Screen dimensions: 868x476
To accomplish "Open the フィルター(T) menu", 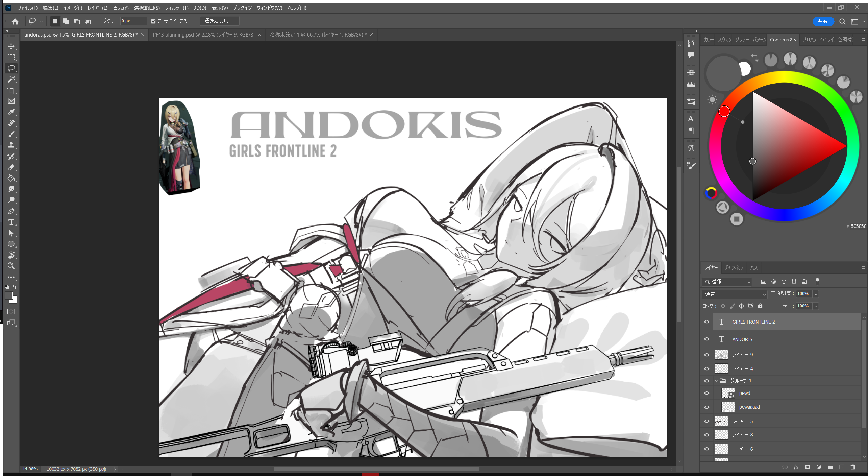I will (176, 8).
